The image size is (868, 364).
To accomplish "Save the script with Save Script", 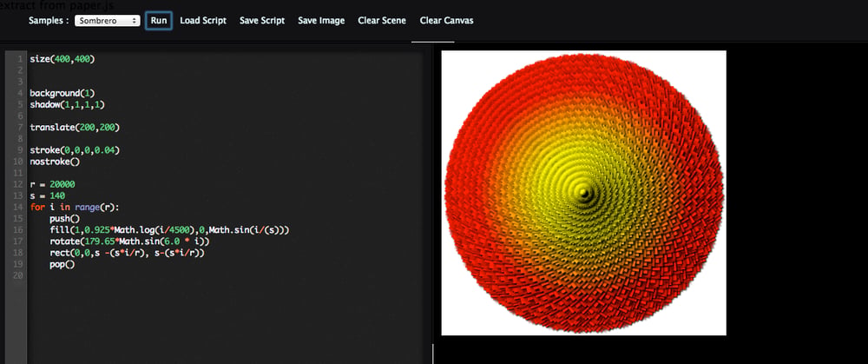I will tap(262, 21).
